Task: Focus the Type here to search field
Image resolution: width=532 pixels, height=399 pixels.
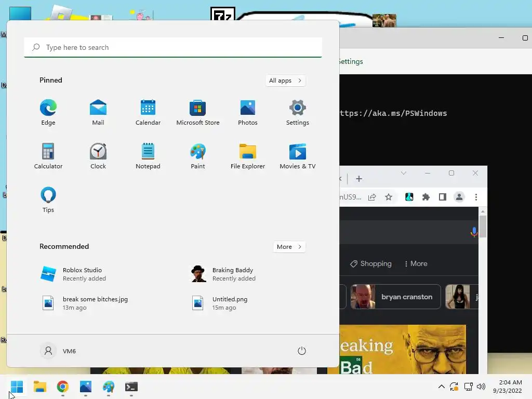Action: tap(173, 47)
